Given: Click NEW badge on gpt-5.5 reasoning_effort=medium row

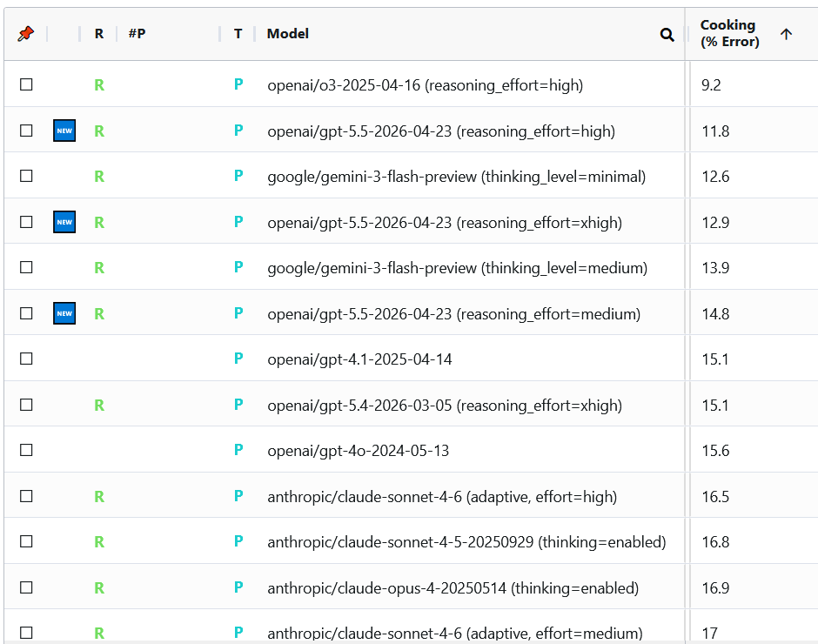Looking at the screenshot, I should 64,313.
